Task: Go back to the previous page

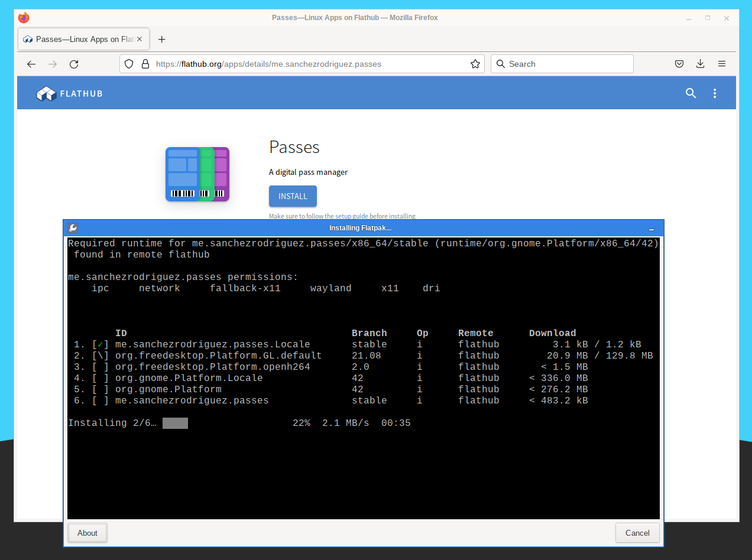Action: coord(31,64)
